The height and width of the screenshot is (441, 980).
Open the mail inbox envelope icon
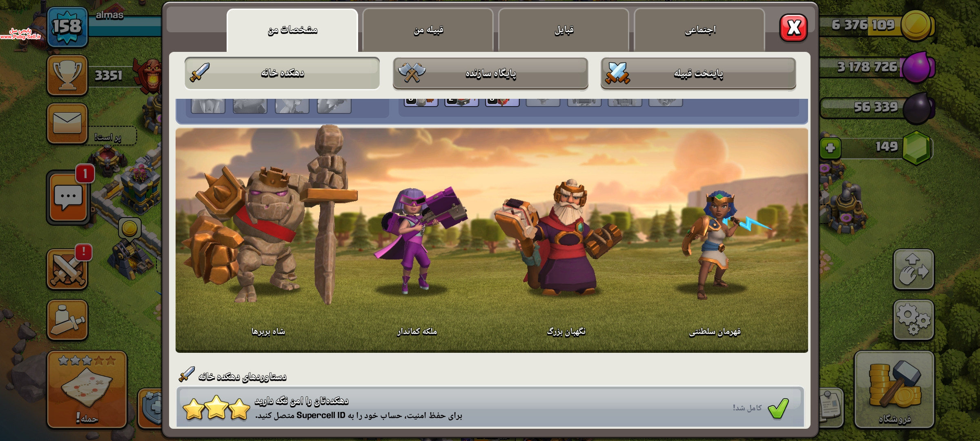(67, 123)
